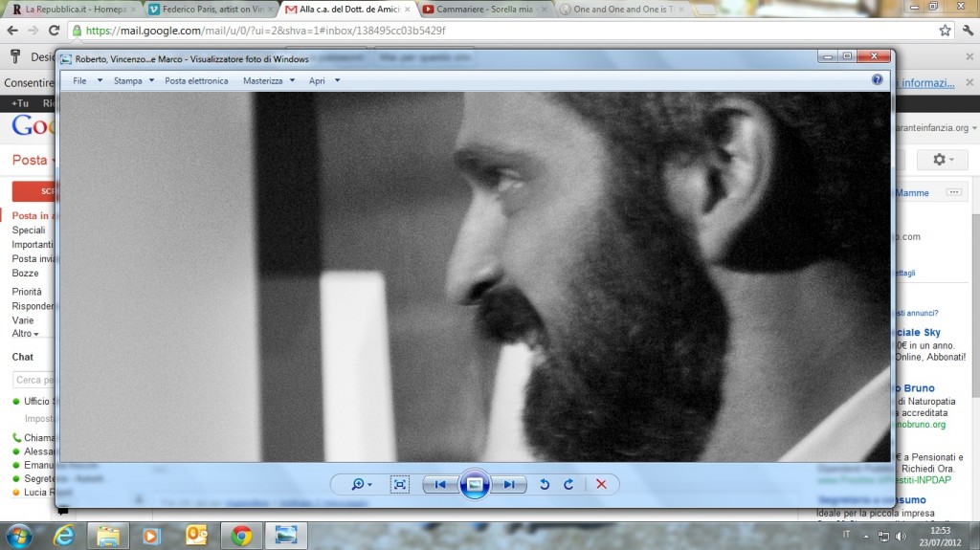Skip to the next photo
Image resolution: width=980 pixels, height=550 pixels.
(x=509, y=485)
